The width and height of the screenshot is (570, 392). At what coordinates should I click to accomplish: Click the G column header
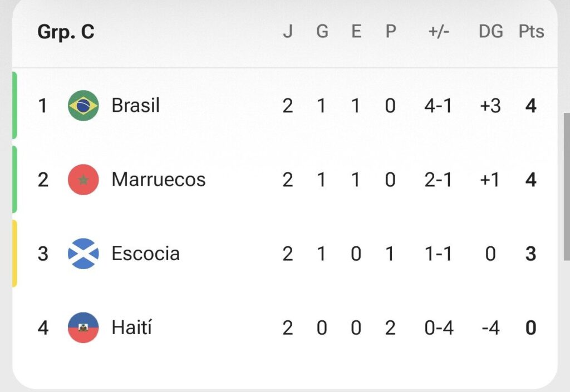click(322, 32)
